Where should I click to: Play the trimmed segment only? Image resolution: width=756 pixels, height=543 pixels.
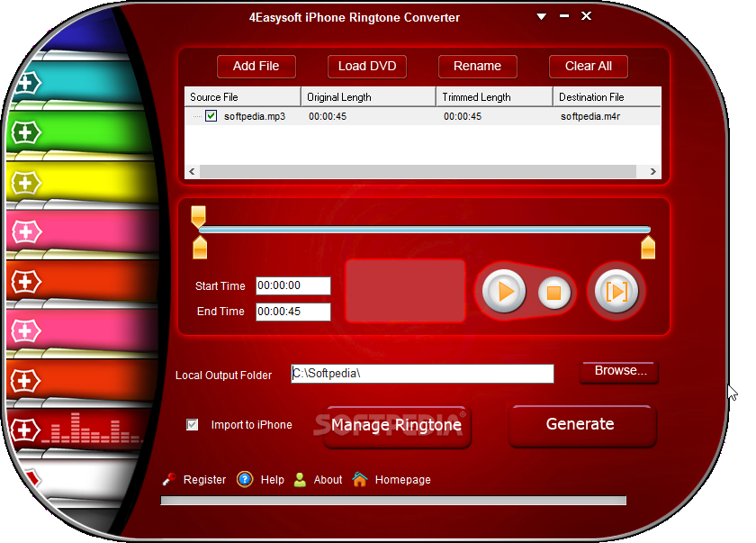[616, 291]
